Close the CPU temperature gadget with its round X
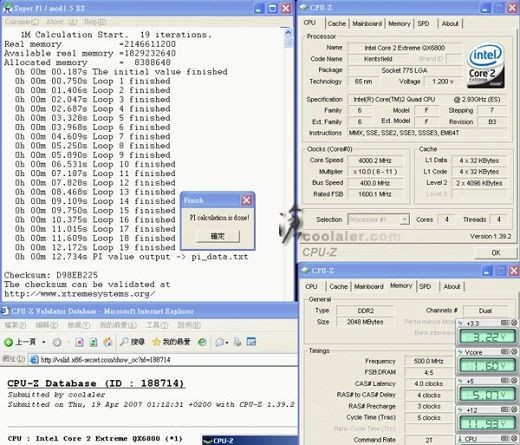This screenshot has width=520, height=445. click(514, 438)
